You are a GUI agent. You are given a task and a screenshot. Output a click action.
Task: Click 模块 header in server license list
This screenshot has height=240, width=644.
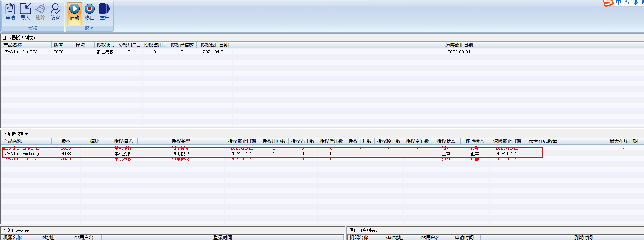pos(80,45)
